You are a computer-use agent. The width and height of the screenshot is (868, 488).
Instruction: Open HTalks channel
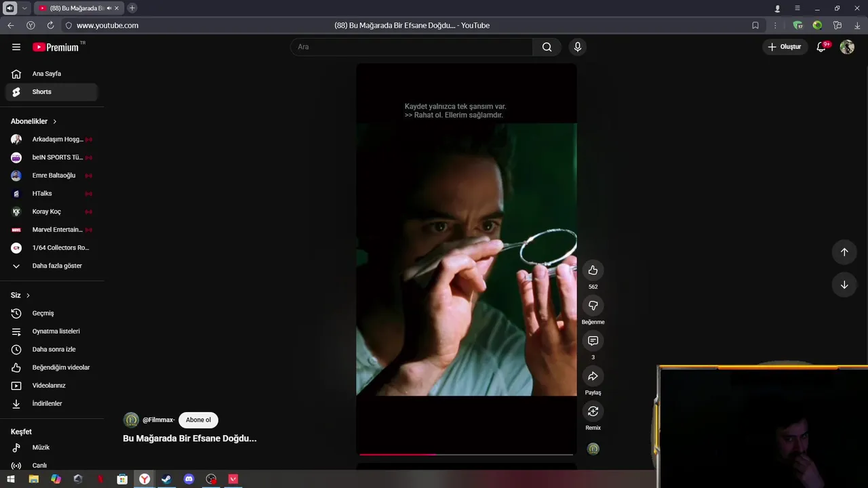(52, 194)
